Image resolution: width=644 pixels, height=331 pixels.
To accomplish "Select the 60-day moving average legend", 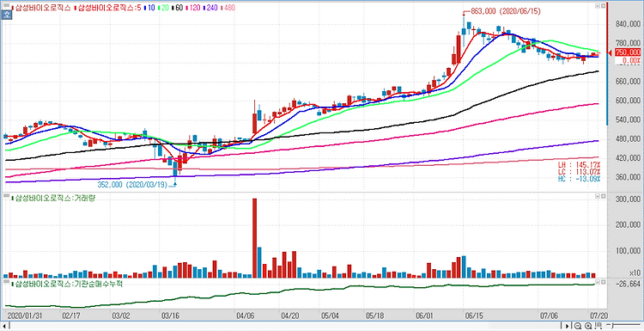I will 179,8.
